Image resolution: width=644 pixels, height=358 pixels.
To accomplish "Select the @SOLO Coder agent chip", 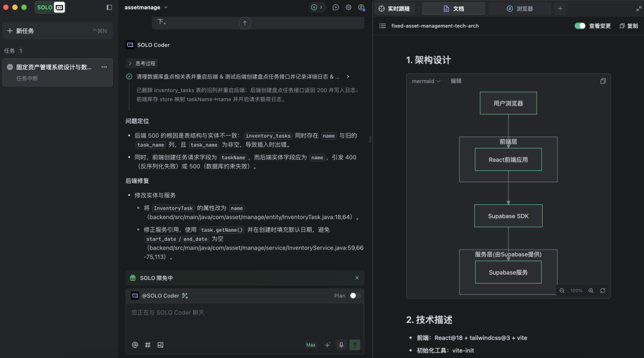I will pos(156,295).
